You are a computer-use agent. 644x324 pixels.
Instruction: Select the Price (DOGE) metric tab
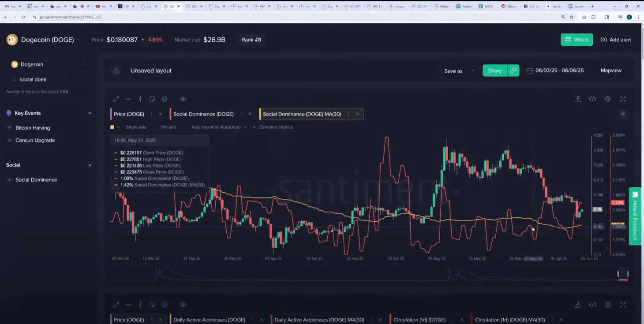coord(129,114)
